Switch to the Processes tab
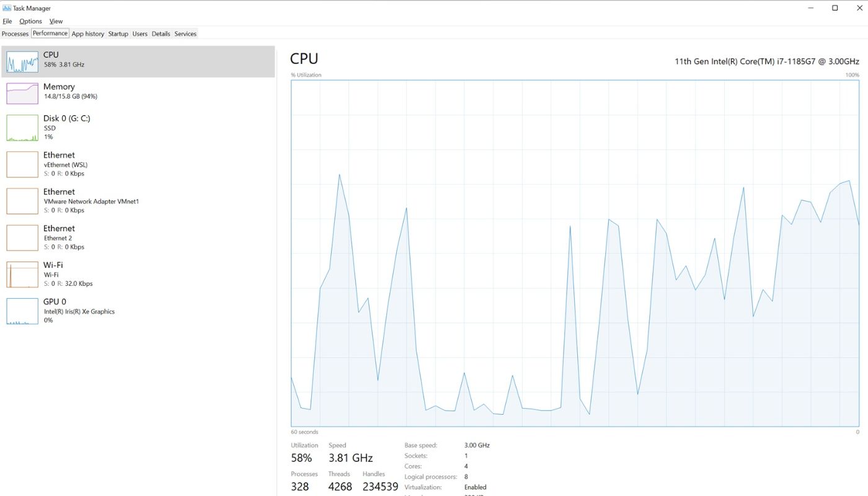Viewport: 868px width, 496px height. (x=15, y=33)
